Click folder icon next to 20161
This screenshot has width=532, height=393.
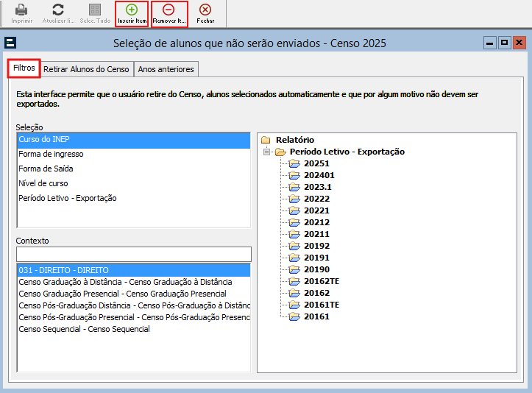pyautogui.click(x=294, y=316)
